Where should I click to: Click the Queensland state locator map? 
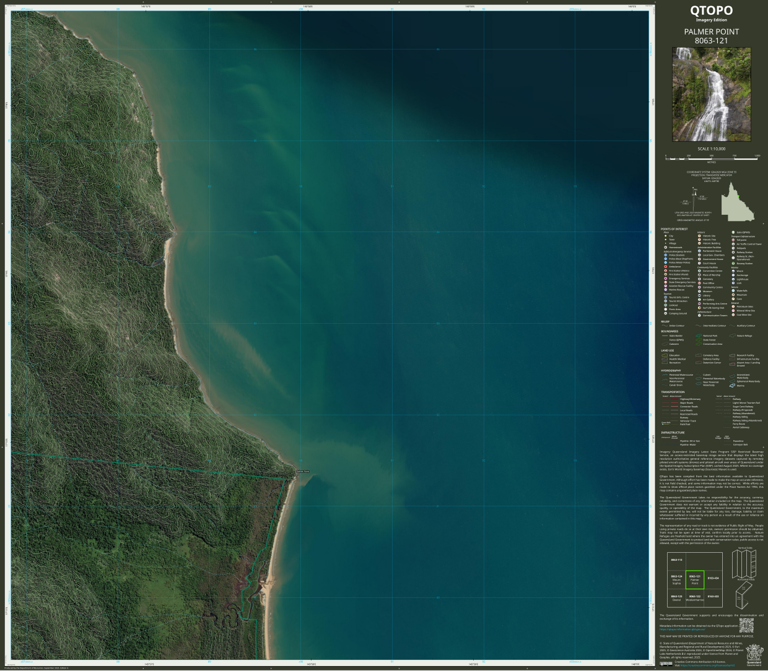pos(737,202)
